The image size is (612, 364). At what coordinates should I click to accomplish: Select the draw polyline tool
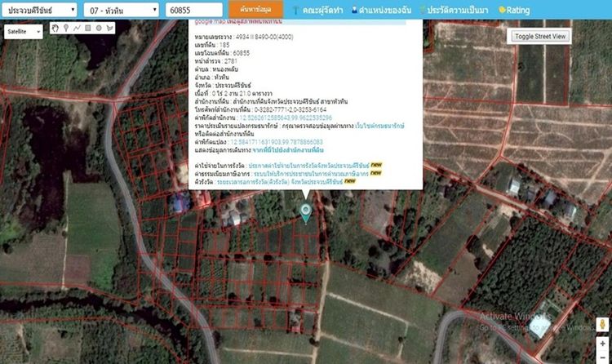(77, 29)
